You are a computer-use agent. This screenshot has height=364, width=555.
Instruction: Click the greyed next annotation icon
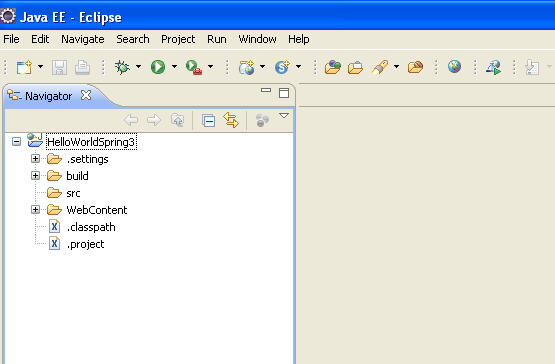(x=532, y=67)
